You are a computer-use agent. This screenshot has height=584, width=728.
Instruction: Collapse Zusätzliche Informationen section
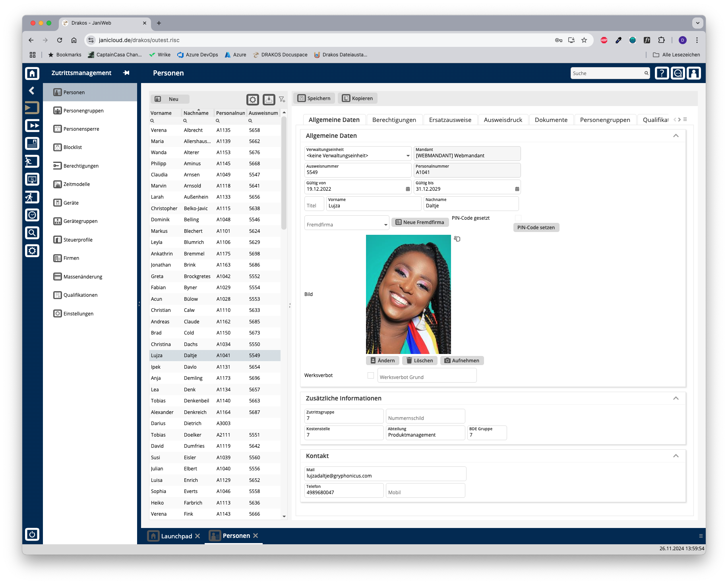(676, 398)
